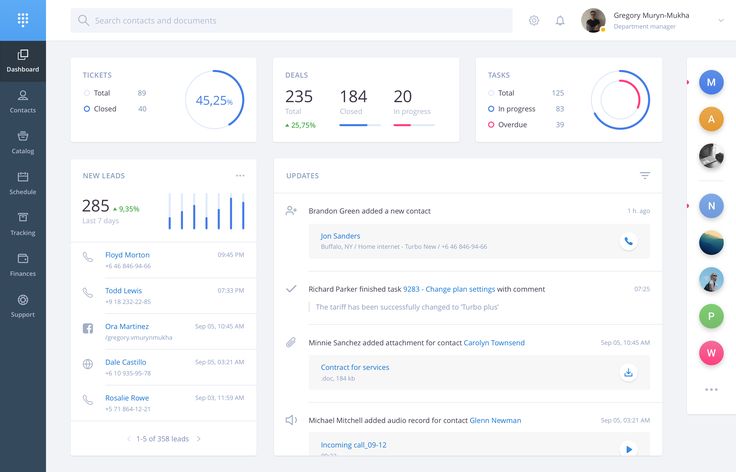Click the app logo grid icon
This screenshot has height=472, width=736.
22,20
